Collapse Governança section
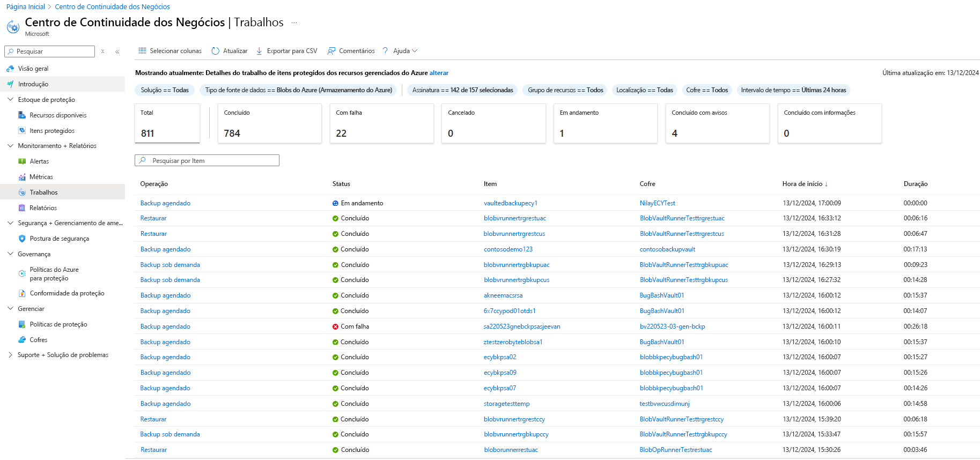This screenshot has height=460, width=980. coord(10,254)
